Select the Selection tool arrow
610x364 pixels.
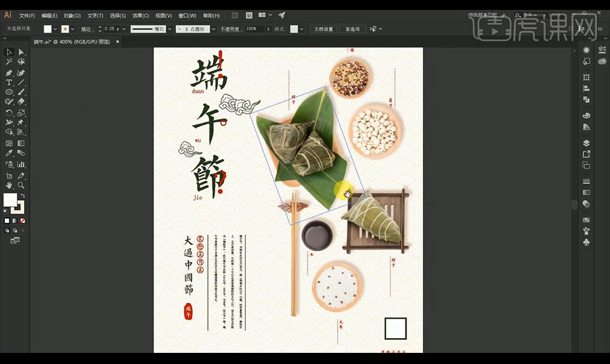point(9,52)
